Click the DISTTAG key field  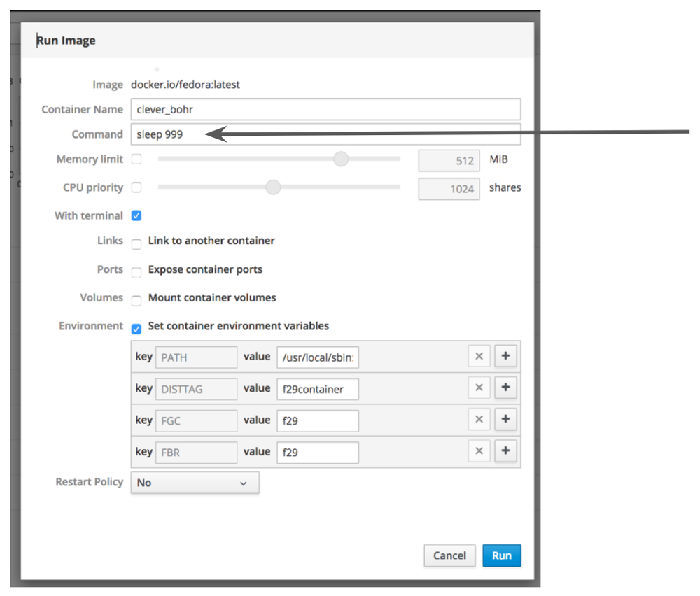coord(197,389)
